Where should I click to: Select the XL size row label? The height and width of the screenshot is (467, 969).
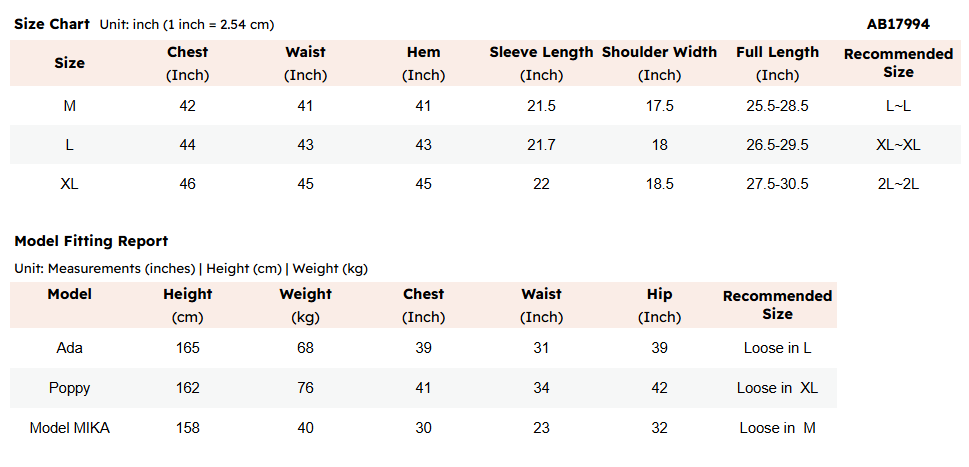coord(69,183)
